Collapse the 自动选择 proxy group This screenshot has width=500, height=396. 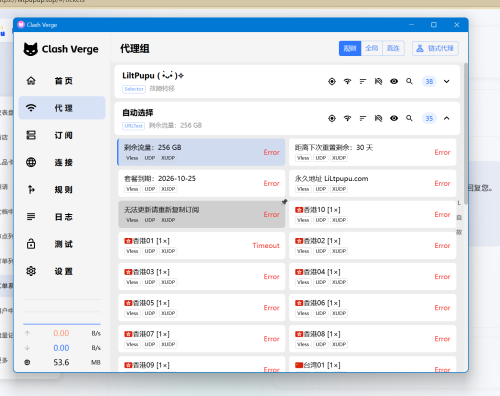point(447,118)
